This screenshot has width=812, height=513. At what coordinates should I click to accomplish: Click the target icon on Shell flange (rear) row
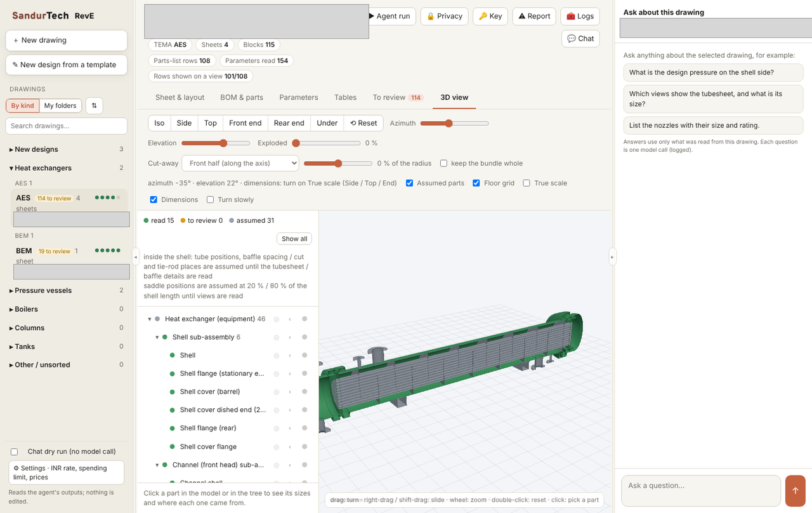coord(276,429)
